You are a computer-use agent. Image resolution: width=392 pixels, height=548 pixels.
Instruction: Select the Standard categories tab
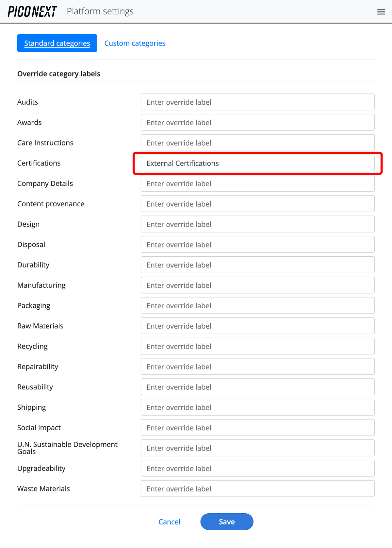pyautogui.click(x=57, y=43)
